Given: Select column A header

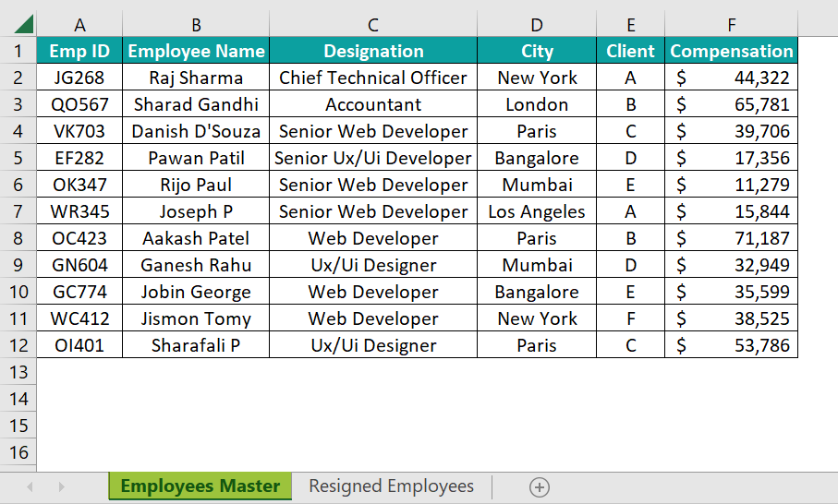Looking at the screenshot, I should 79,25.
